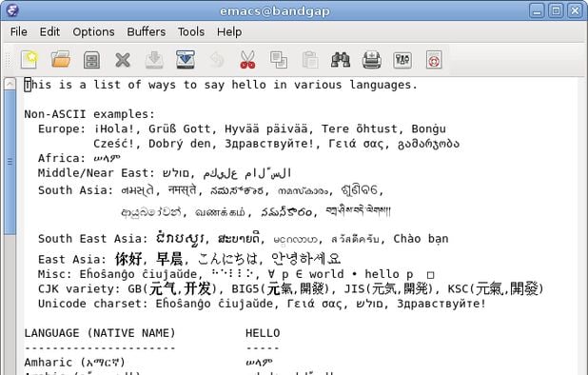Open preferences via the tools icon

tap(402, 60)
